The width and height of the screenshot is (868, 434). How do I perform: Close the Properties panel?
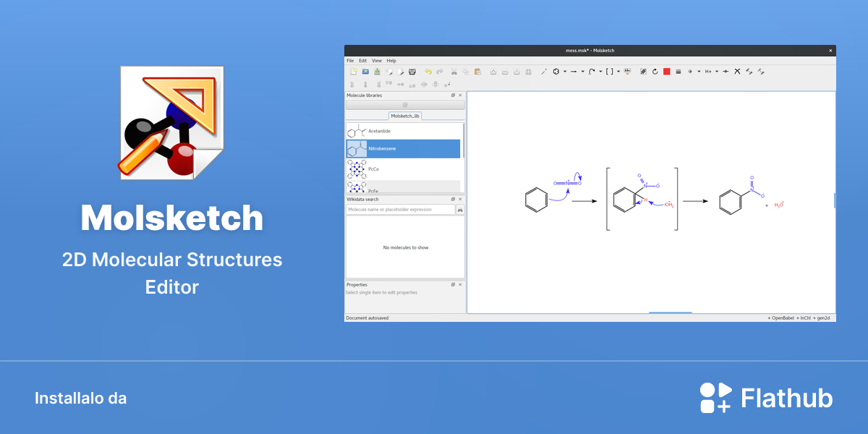tap(460, 285)
